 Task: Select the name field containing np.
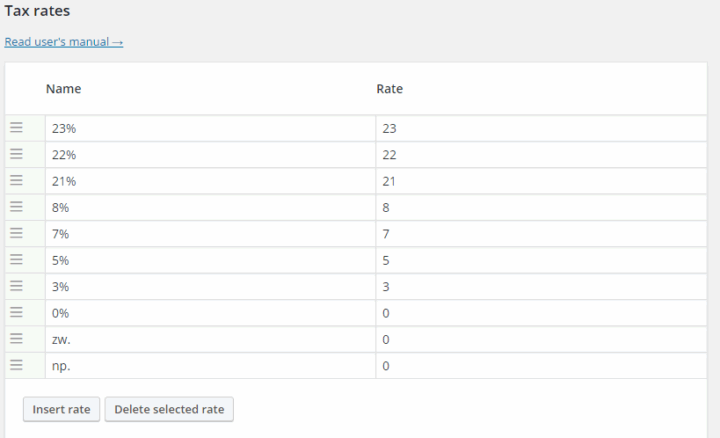coord(210,366)
